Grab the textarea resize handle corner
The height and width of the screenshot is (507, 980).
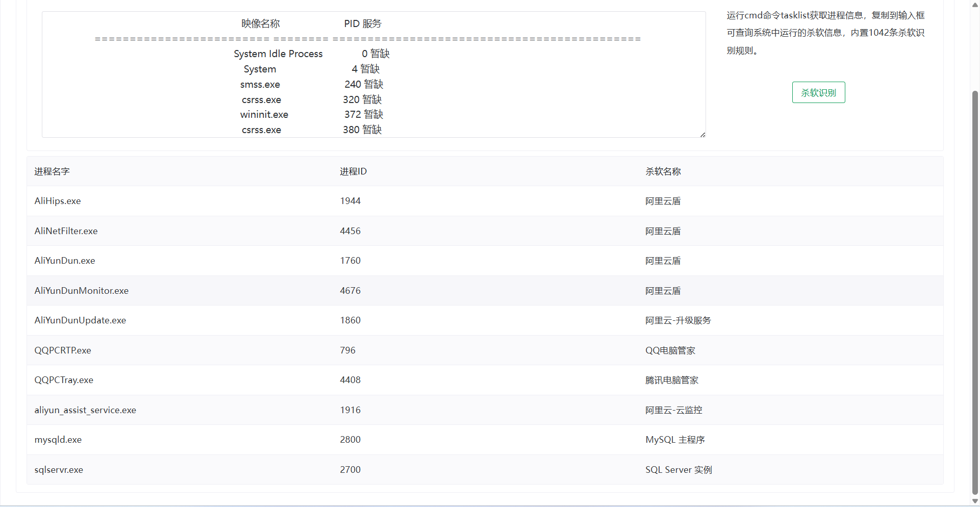[702, 135]
